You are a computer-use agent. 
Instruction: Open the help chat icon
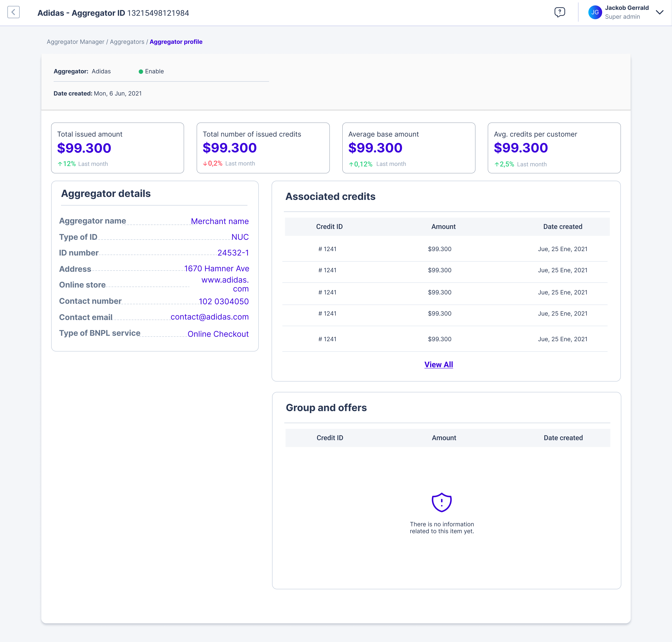(560, 12)
